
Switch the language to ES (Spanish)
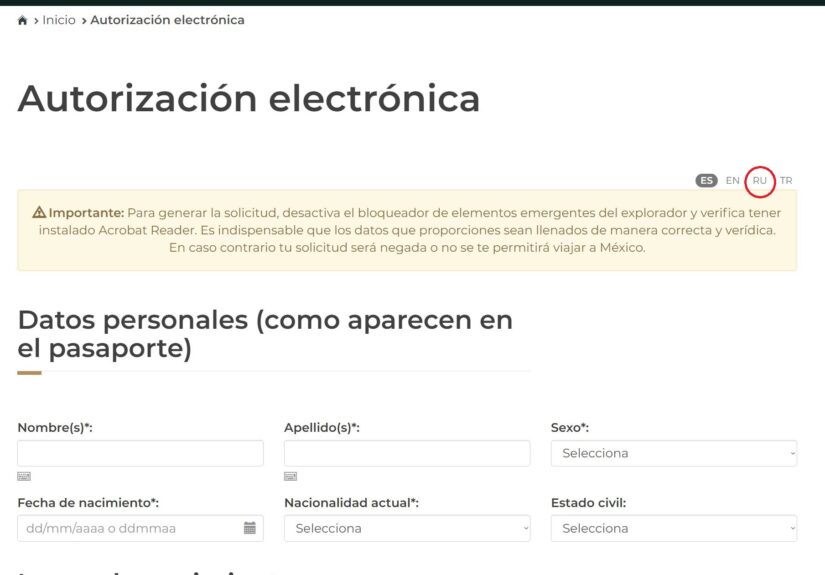tap(707, 181)
